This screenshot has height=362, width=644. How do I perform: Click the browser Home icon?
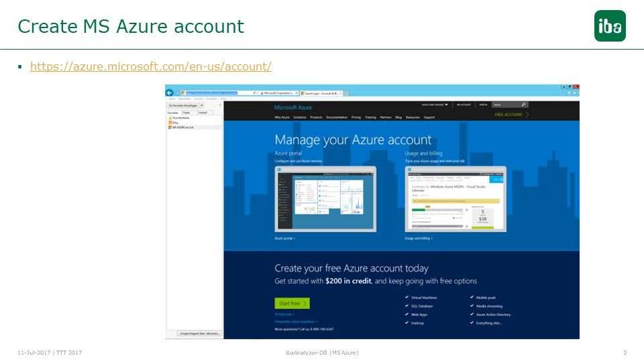click(569, 93)
